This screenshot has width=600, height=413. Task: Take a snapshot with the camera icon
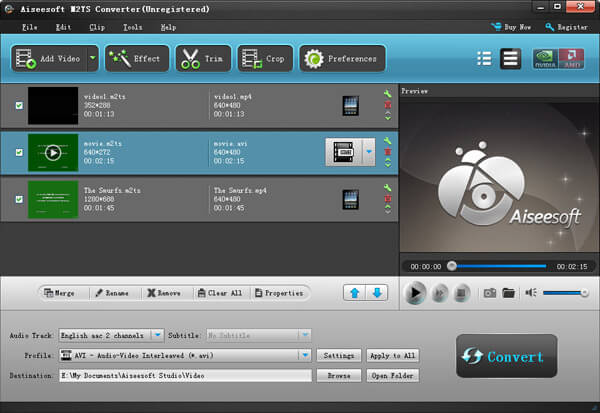click(490, 293)
